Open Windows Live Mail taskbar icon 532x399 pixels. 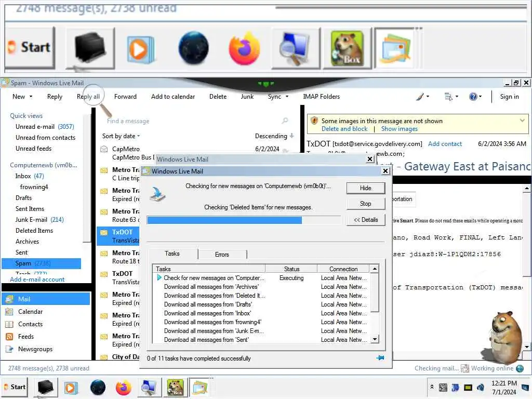tap(199, 388)
